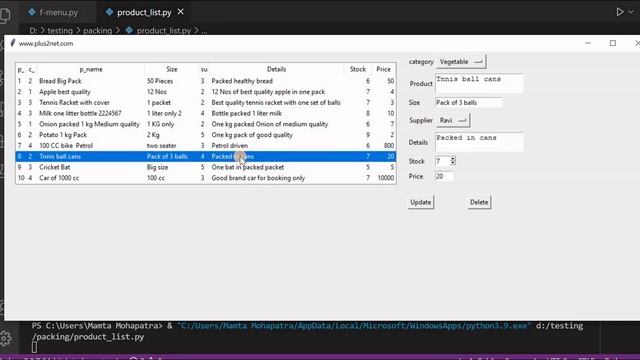Close the product_list.py tab

point(180,12)
